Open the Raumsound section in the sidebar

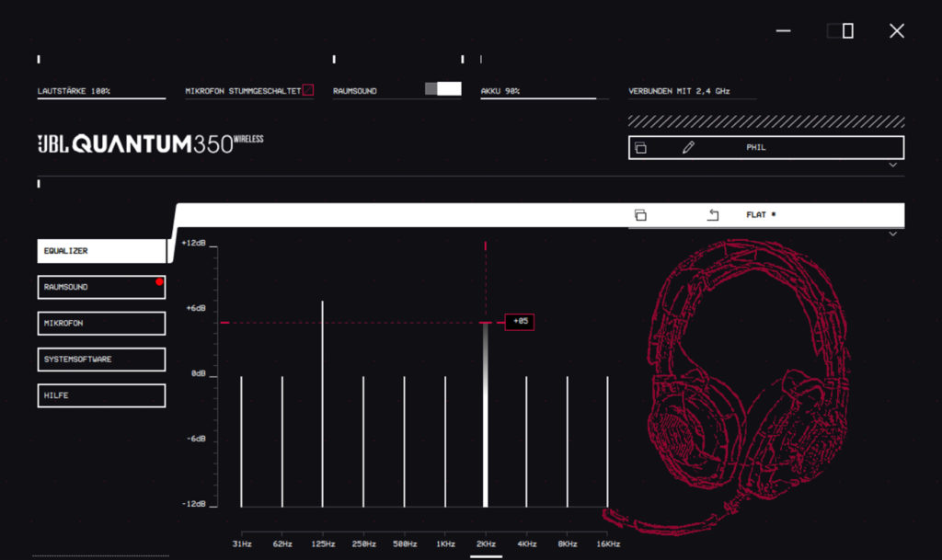(101, 287)
